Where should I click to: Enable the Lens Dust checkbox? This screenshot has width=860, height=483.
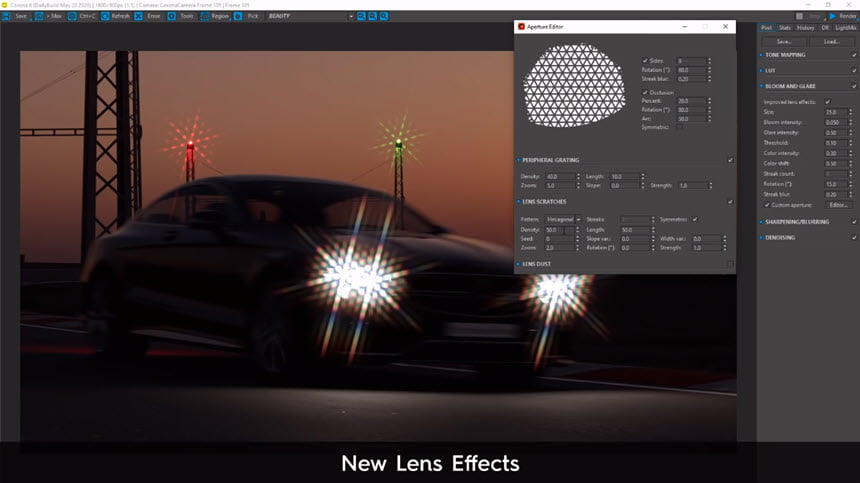click(x=730, y=264)
